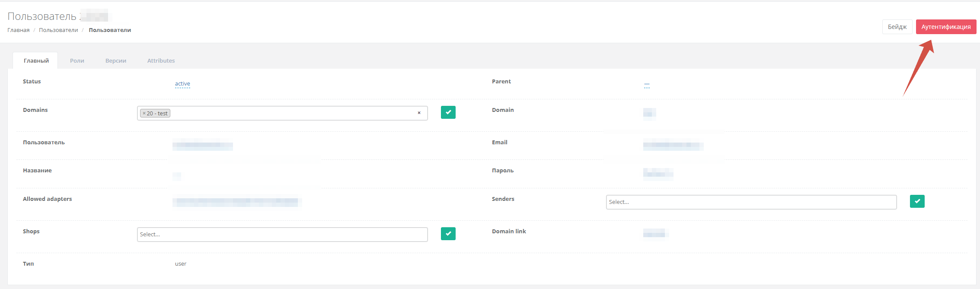This screenshot has height=289, width=980.
Task: Clear all values in Domains field
Action: click(419, 113)
